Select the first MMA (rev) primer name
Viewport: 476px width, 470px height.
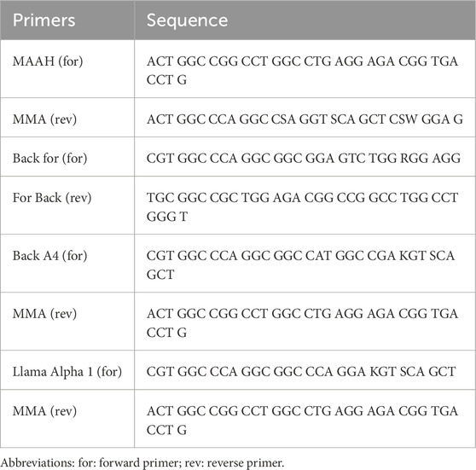[44, 119]
